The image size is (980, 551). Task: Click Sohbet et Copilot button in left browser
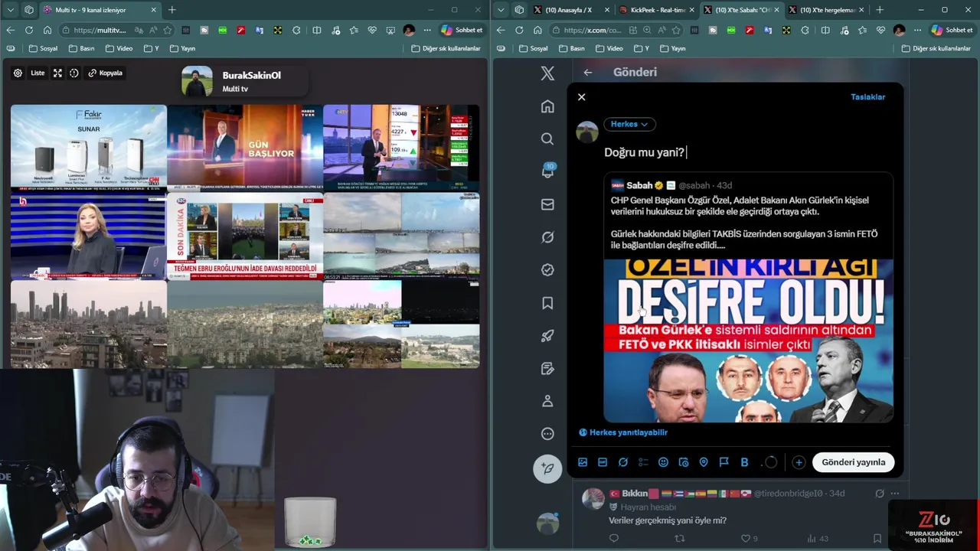coord(462,30)
